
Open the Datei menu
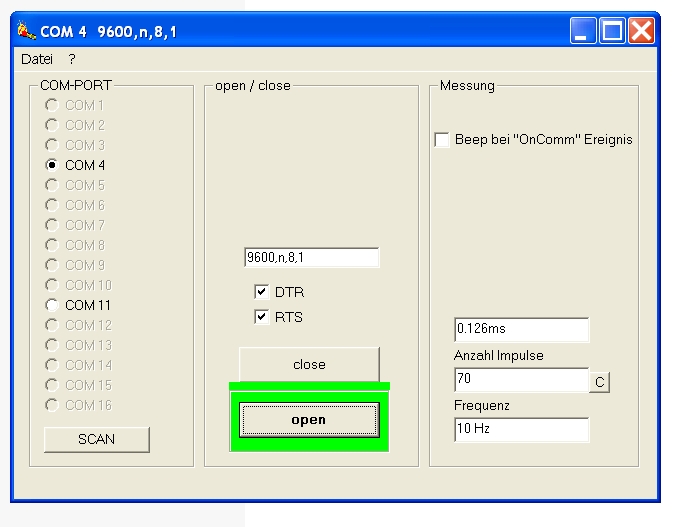[x=37, y=59]
